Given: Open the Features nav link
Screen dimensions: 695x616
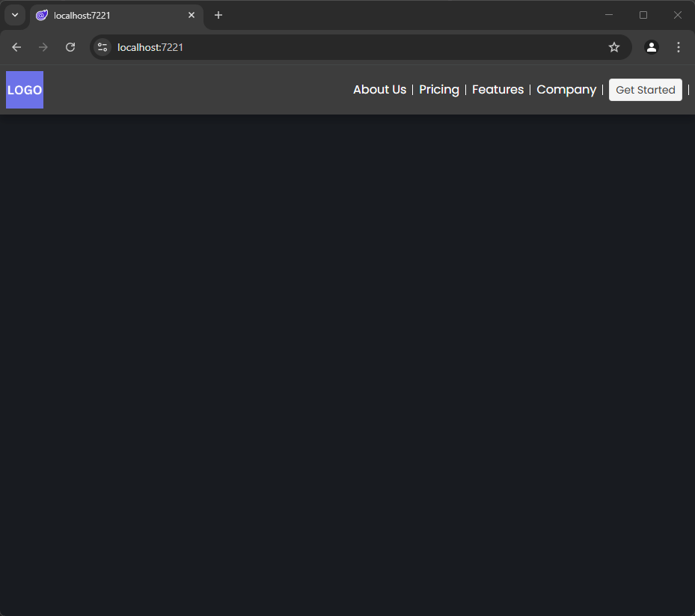Looking at the screenshot, I should click(497, 90).
